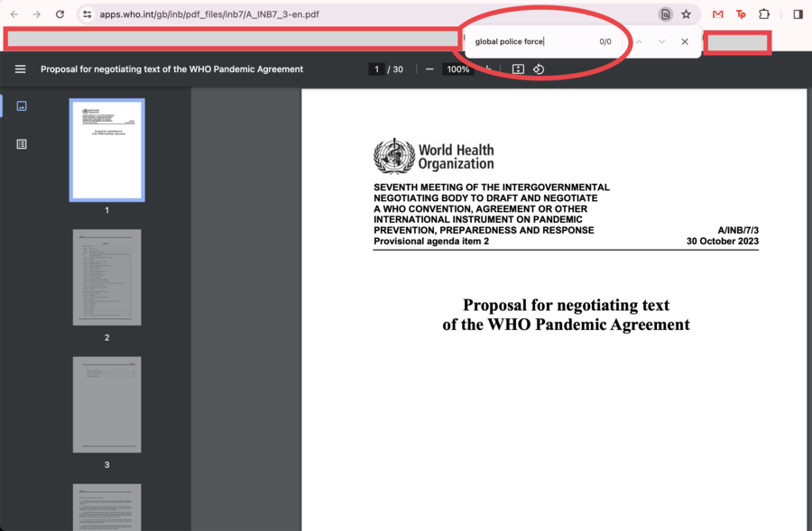The image size is (812, 531).
Task: Click the 'A/INB/7/3' document reference
Action: [x=738, y=230]
